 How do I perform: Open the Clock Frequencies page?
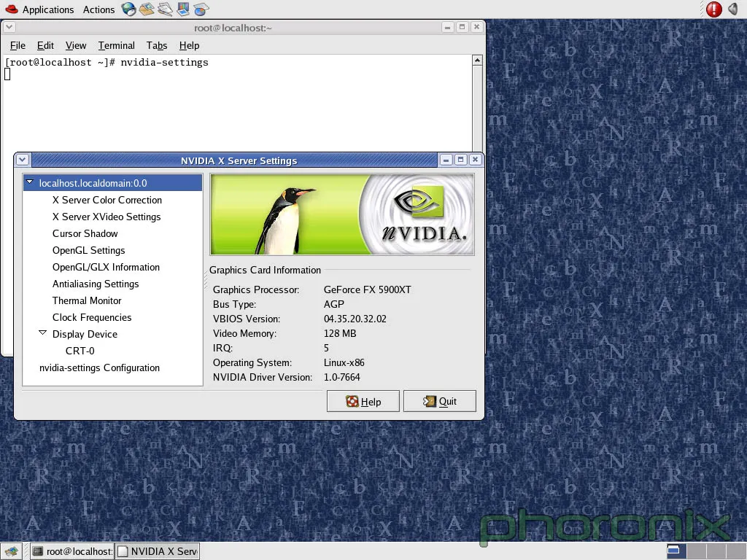pos(92,317)
